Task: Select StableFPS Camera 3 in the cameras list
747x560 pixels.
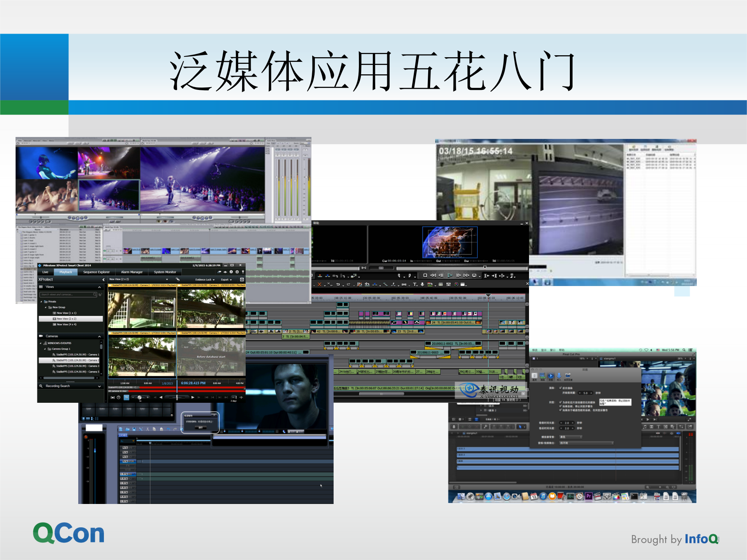Action: [76, 366]
